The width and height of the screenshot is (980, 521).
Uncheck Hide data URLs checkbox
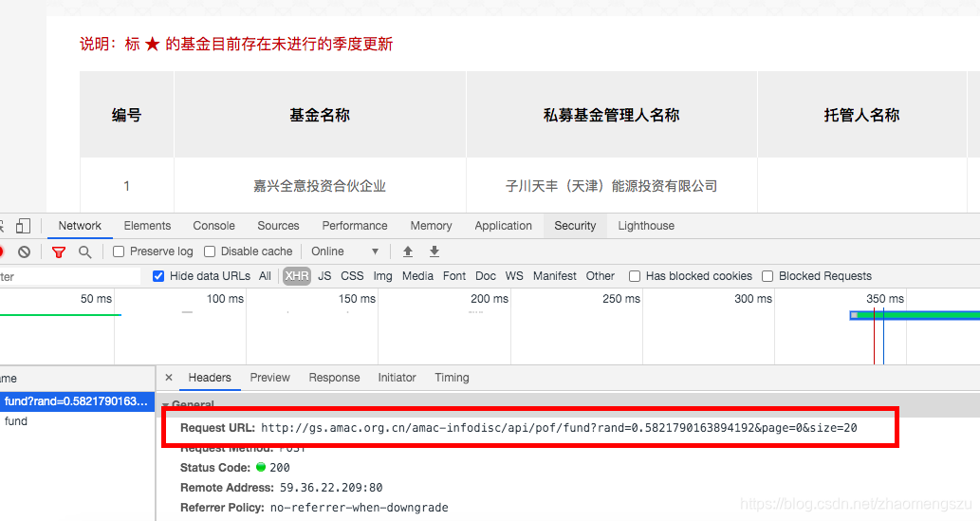tap(158, 276)
